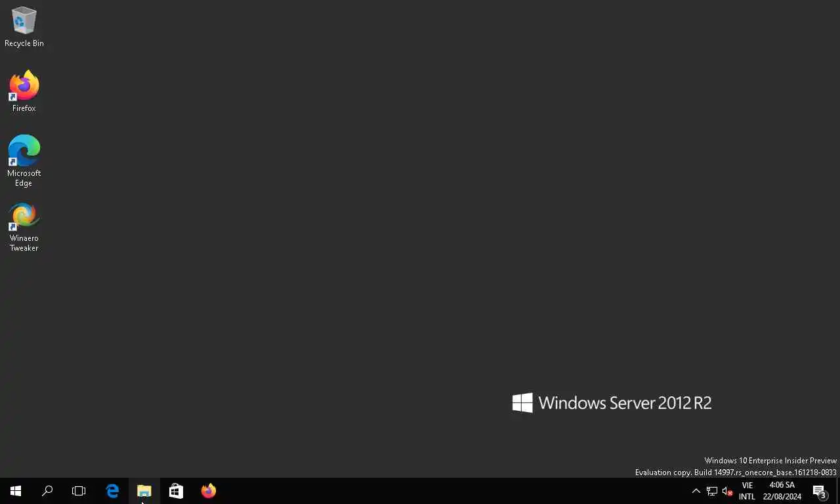Show hidden system tray icons
840x504 pixels.
pyautogui.click(x=696, y=491)
